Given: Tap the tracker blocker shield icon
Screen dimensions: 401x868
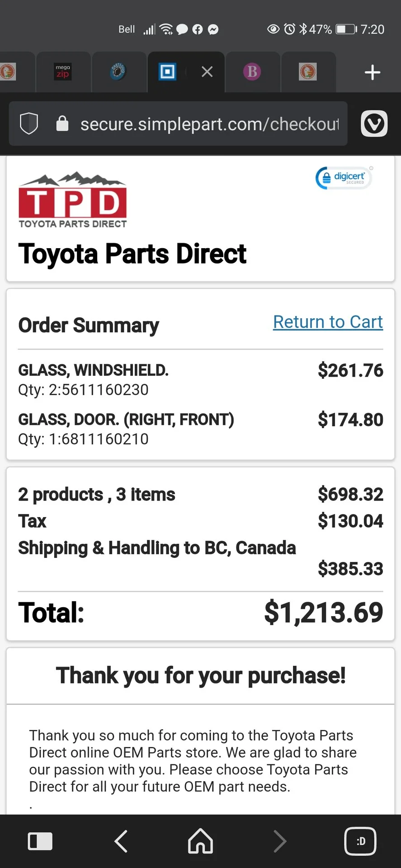Looking at the screenshot, I should pyautogui.click(x=29, y=123).
